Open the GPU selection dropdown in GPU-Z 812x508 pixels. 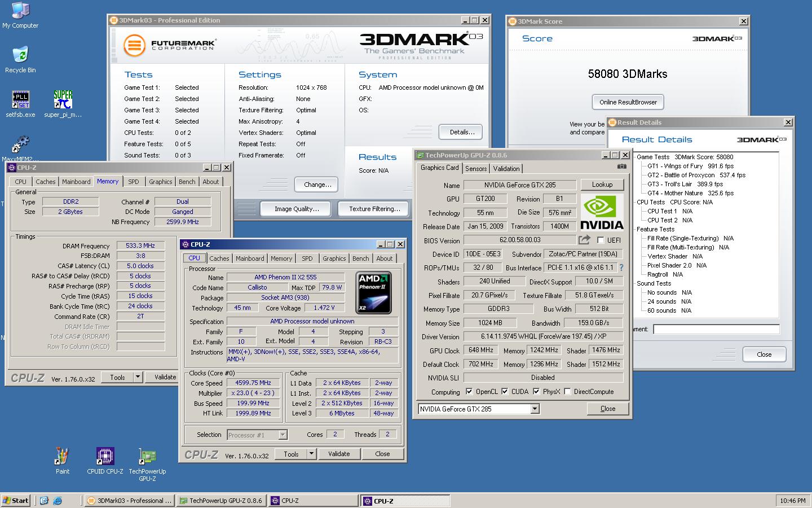point(535,409)
